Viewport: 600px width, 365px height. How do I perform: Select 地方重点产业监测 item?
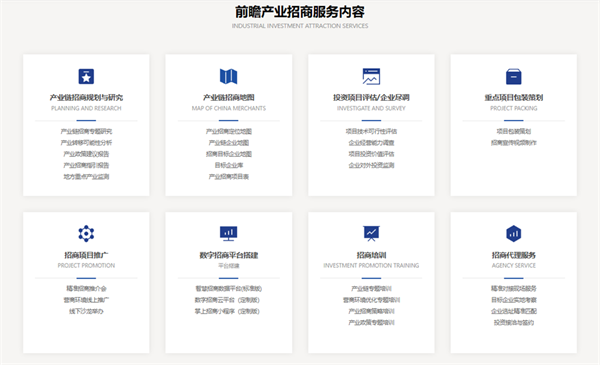[x=86, y=177]
